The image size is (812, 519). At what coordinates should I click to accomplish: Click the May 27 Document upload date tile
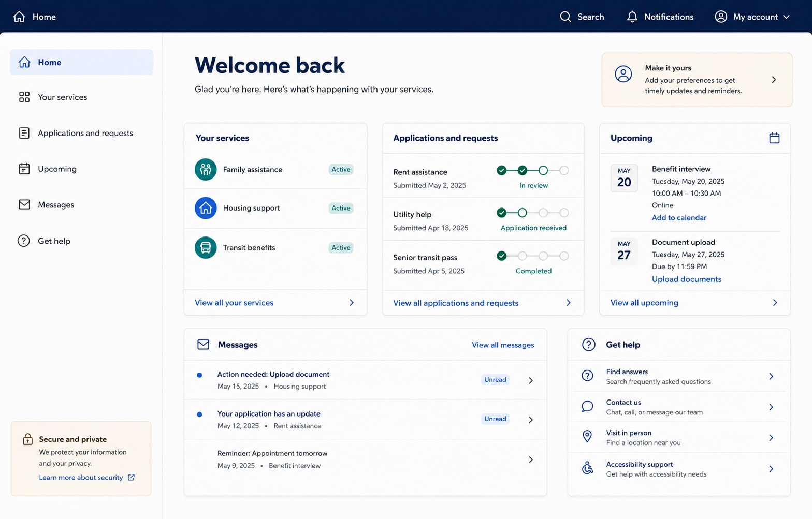click(624, 251)
